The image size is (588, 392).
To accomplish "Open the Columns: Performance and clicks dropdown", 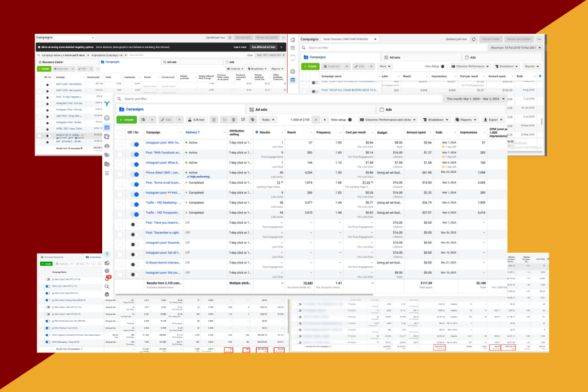I will pos(387,119).
